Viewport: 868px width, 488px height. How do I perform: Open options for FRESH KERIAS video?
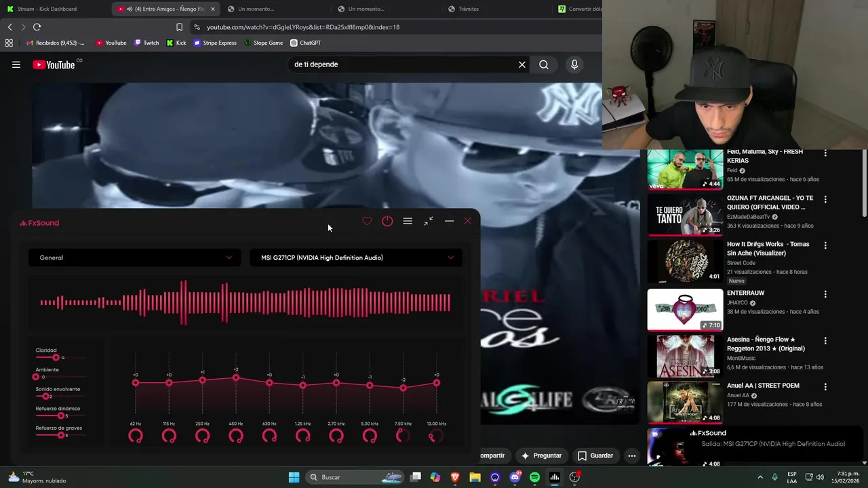tap(825, 153)
